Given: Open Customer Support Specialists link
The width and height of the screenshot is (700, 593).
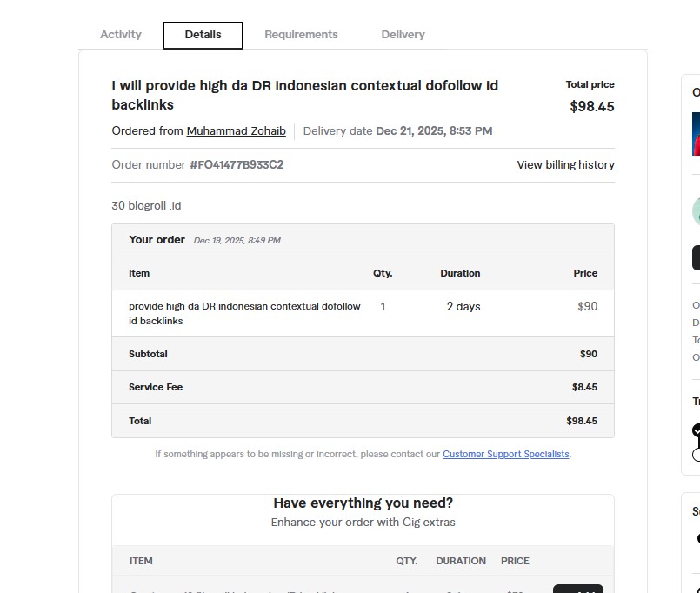Looking at the screenshot, I should 506,454.
